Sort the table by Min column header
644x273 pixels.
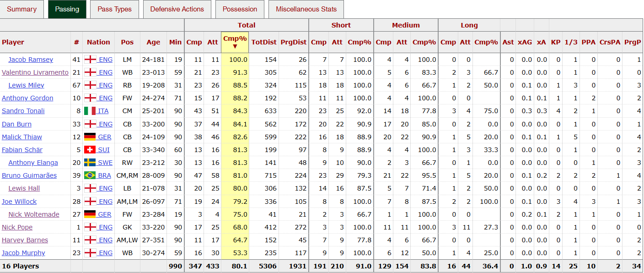coord(175,42)
